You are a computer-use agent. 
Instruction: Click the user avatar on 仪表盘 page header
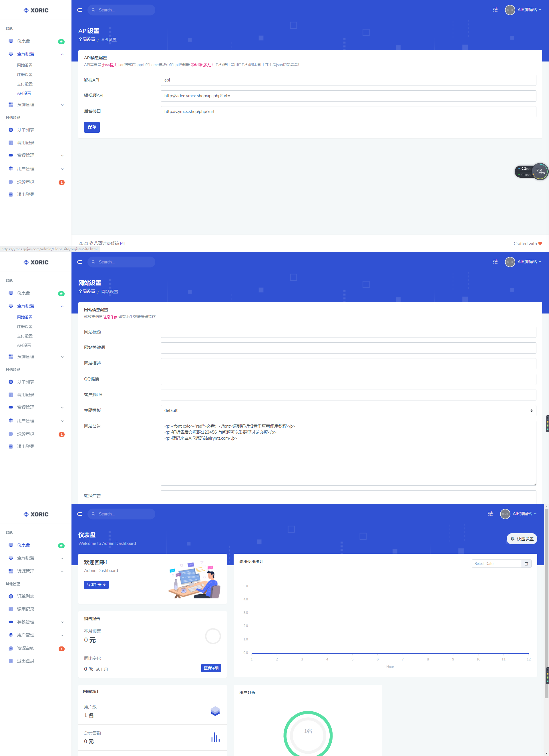tap(505, 514)
